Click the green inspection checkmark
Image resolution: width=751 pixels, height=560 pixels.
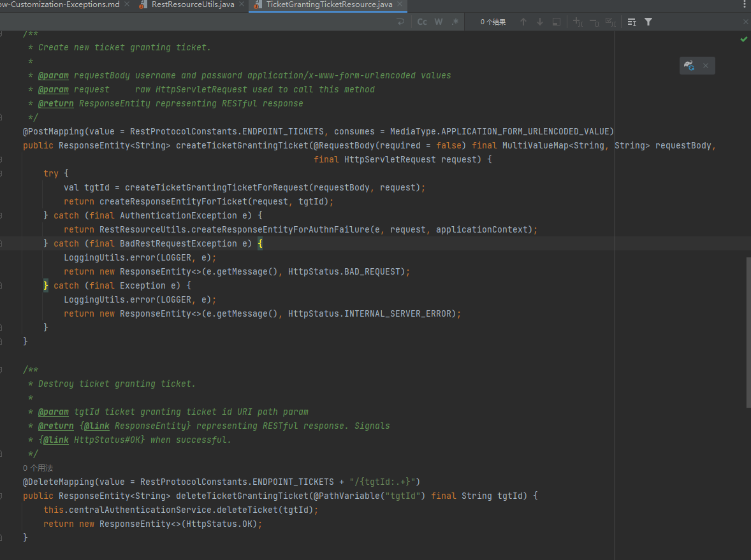[x=743, y=39]
